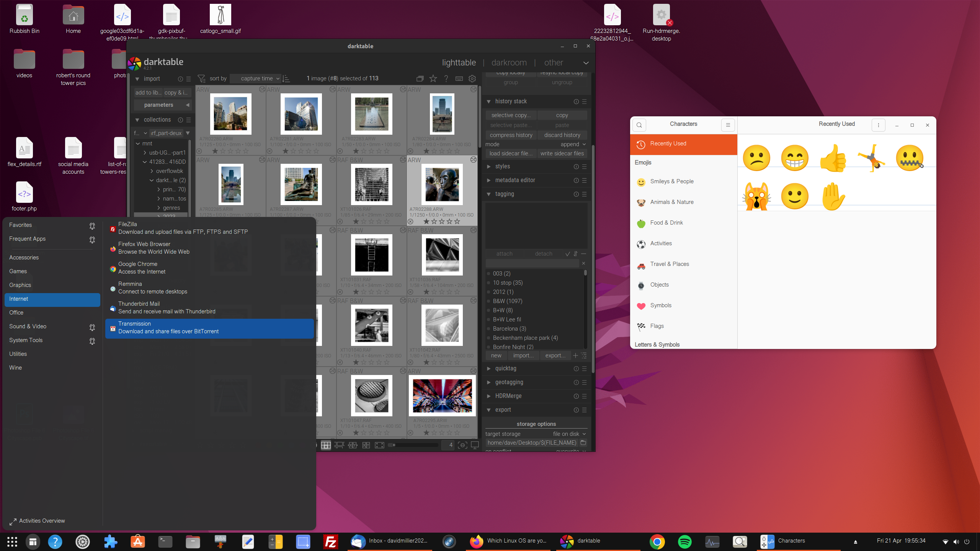Toggle focus peaking icon in bottom bar
980x551 pixels.
(x=462, y=445)
